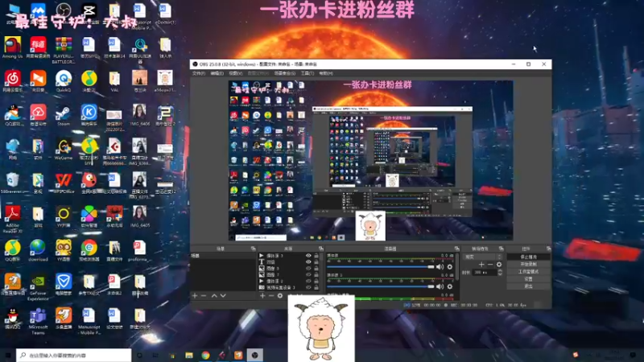Add a new scene with the plus icon

coord(195,295)
